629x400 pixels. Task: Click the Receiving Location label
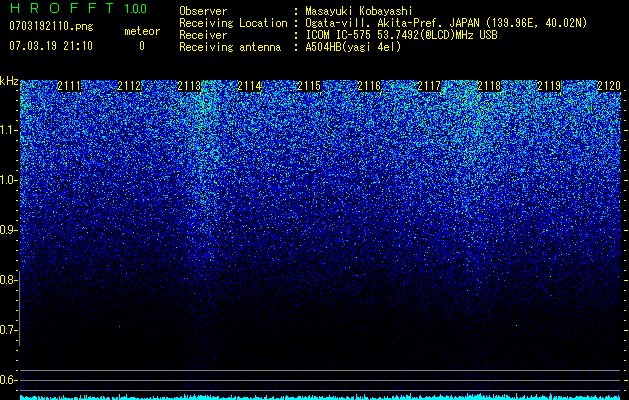click(x=233, y=23)
